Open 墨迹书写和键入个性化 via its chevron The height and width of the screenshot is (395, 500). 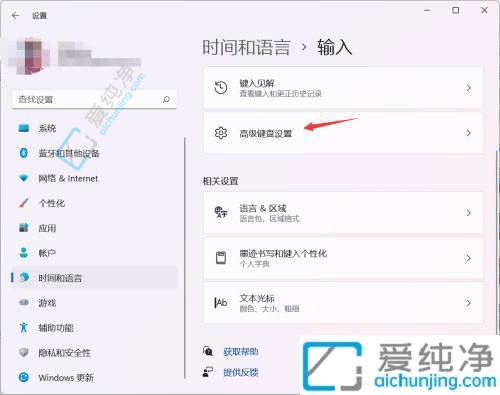(x=469, y=258)
